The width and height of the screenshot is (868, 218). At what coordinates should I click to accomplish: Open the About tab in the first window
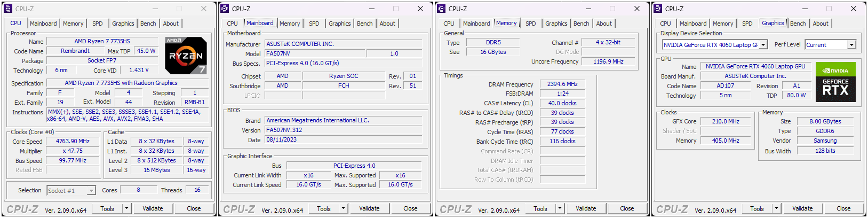(171, 24)
